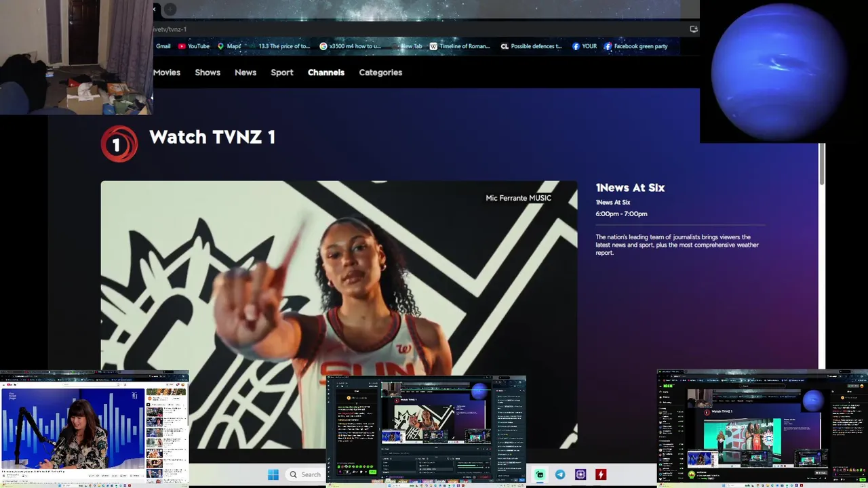Click the '6:00pm - 7:00pm' time text
868x488 pixels.
[x=621, y=213]
